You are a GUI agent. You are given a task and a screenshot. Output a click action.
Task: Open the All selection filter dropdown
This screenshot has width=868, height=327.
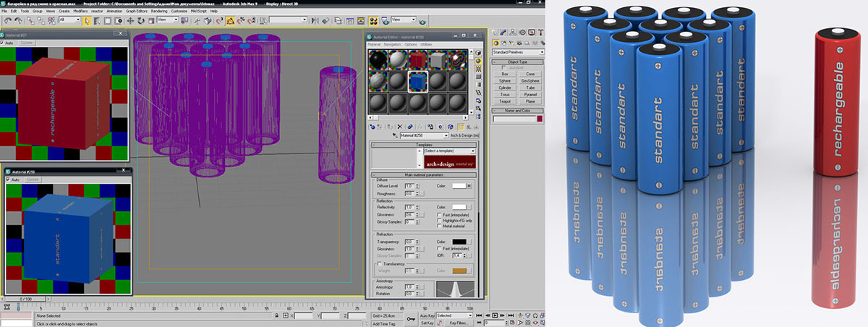(70, 20)
